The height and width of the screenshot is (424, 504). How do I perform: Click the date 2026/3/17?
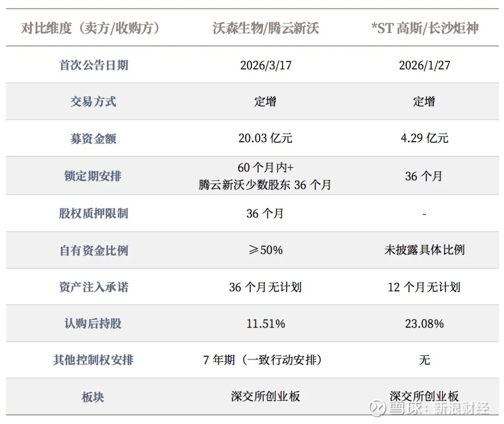[266, 65]
